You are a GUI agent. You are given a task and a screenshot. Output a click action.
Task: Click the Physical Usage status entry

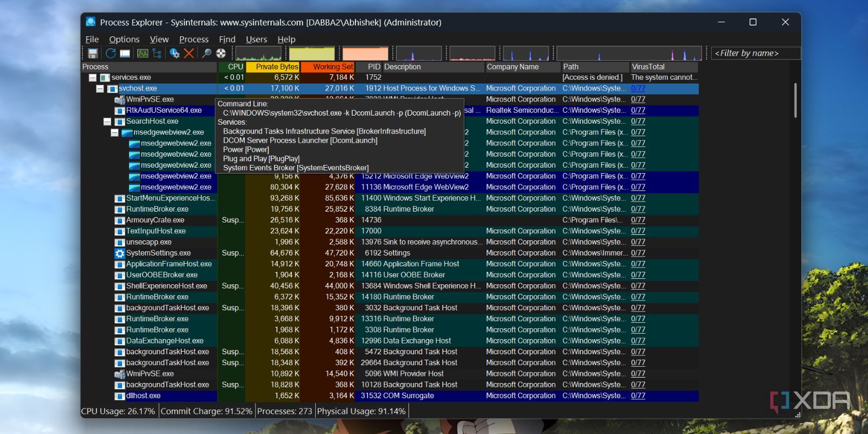pyautogui.click(x=361, y=411)
